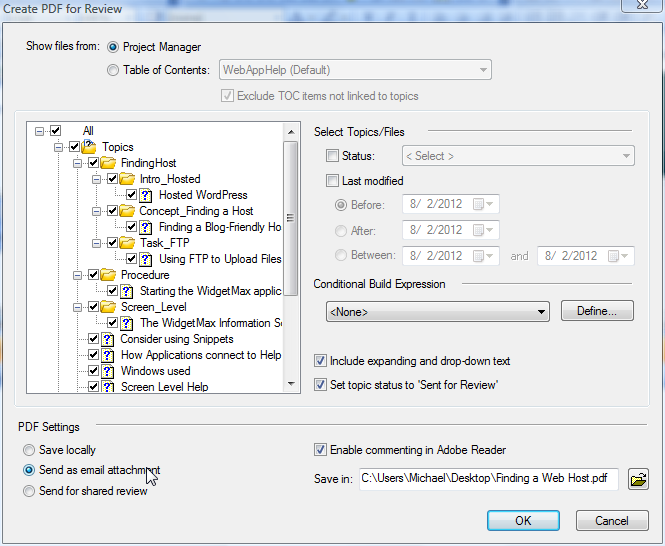
Task: Click the How Applications connect topic icon
Action: [108, 355]
